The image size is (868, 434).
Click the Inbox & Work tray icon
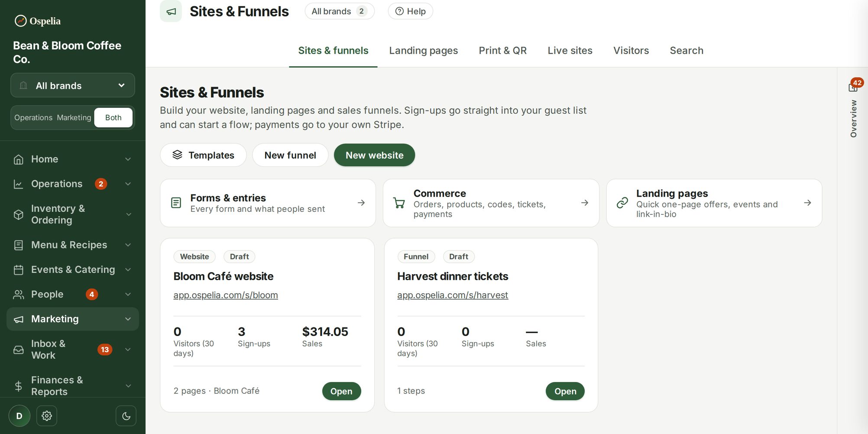(x=19, y=350)
